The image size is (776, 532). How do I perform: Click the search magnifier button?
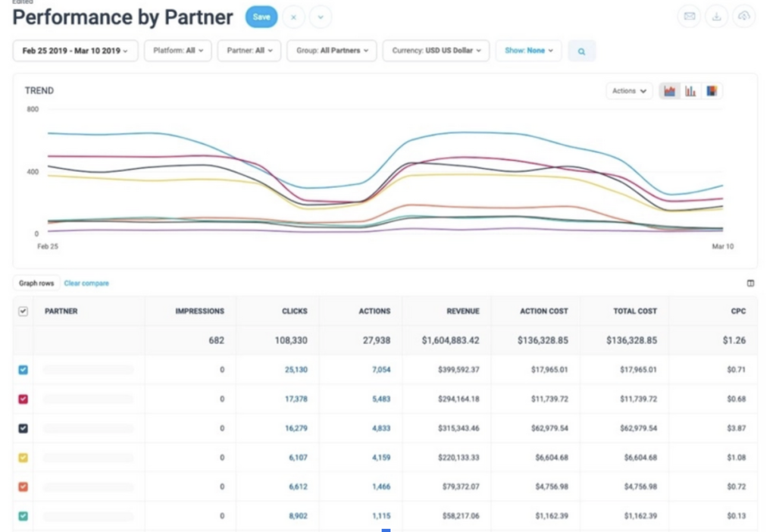[x=581, y=51]
